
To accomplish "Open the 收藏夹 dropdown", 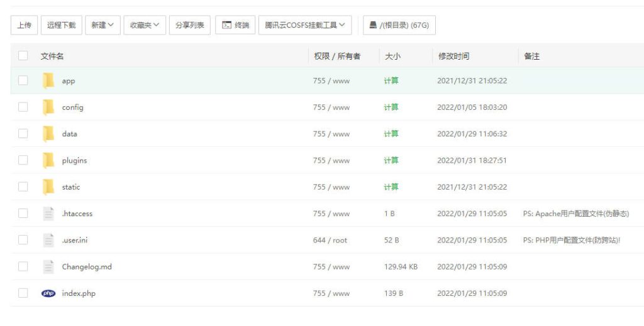I will (145, 25).
